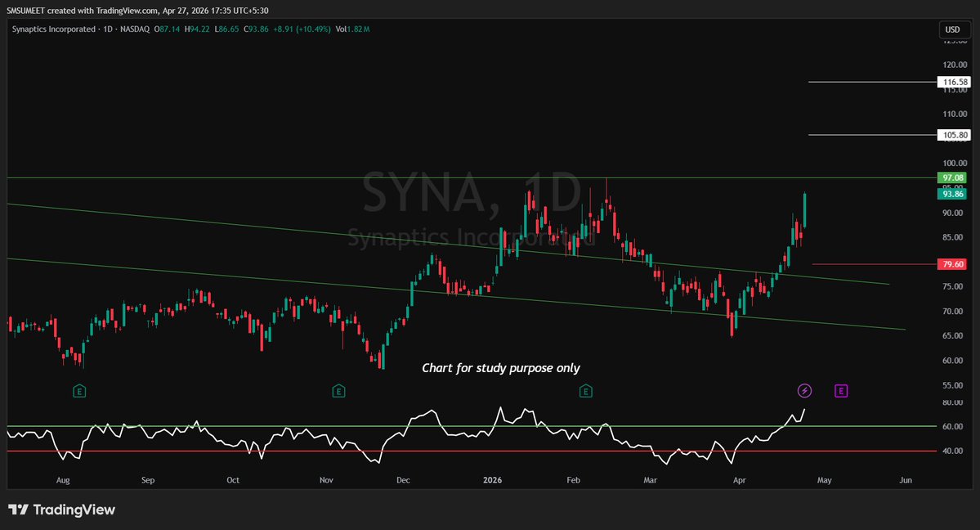The width and height of the screenshot is (980, 530).
Task: Click the Jun label on time axis
Action: pos(905,480)
